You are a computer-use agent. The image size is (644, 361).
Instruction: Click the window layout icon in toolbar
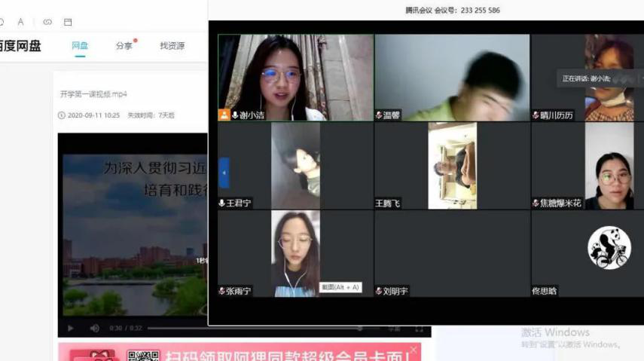point(68,22)
